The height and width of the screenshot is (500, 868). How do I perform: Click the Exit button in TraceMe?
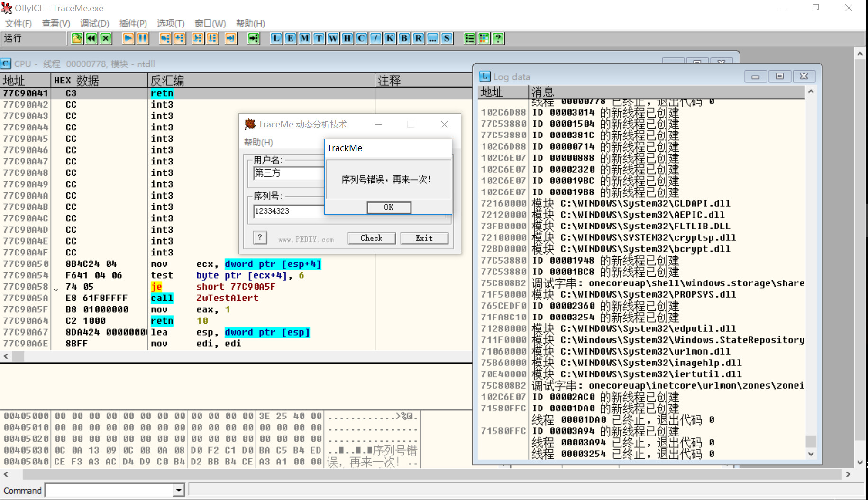coord(424,238)
